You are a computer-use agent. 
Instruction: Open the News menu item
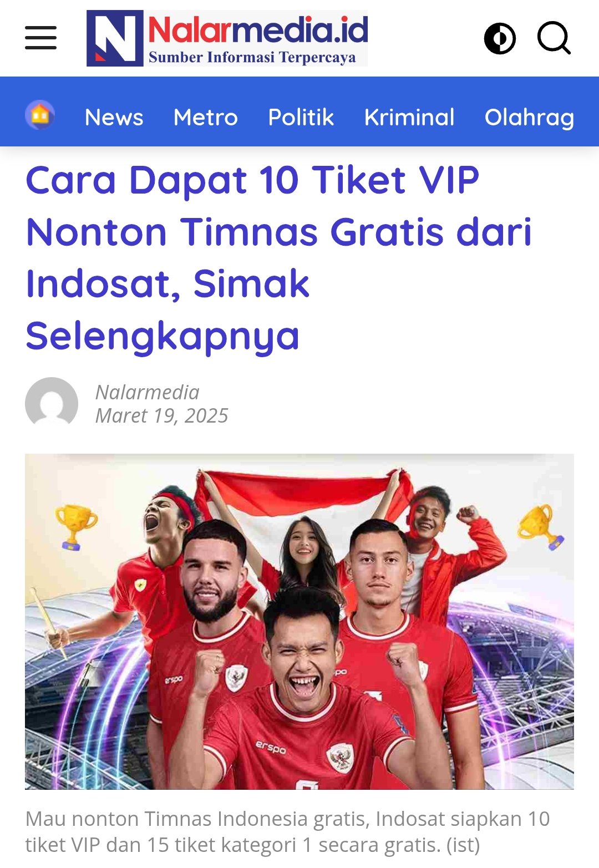point(114,117)
